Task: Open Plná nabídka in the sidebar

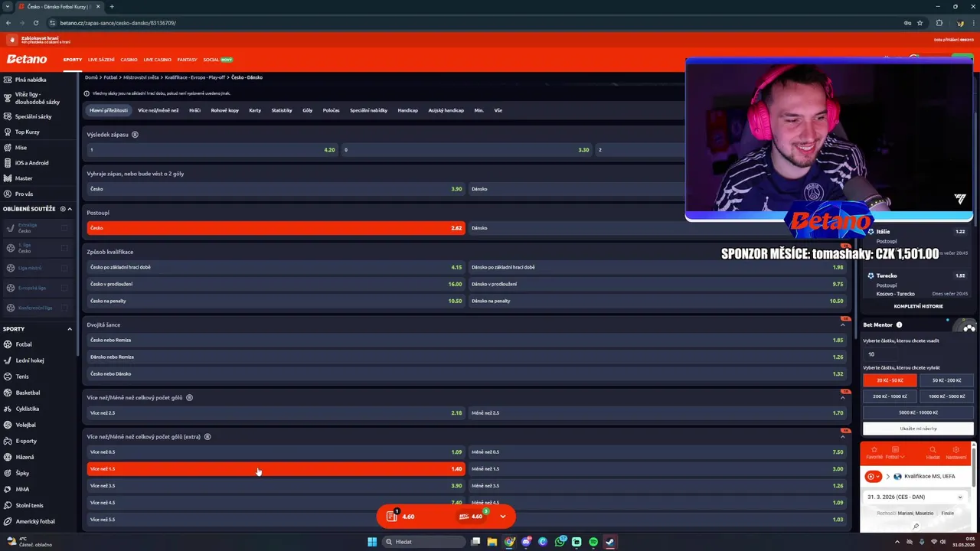Action: click(x=31, y=80)
